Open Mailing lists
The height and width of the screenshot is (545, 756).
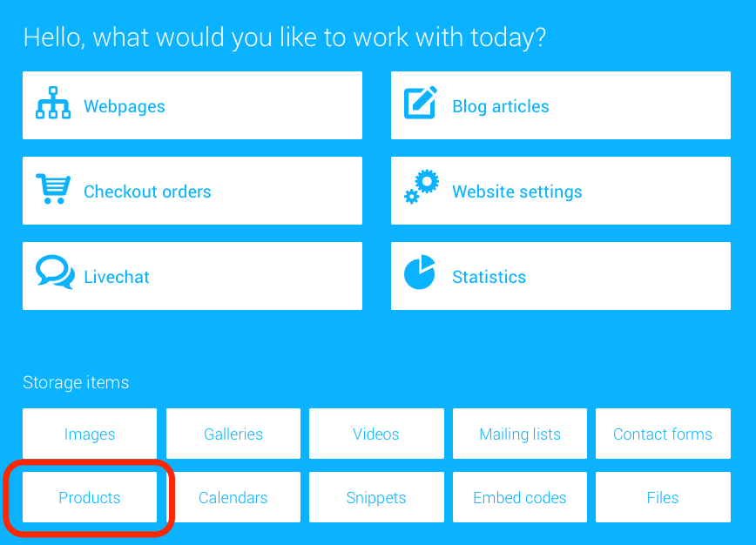coord(520,434)
